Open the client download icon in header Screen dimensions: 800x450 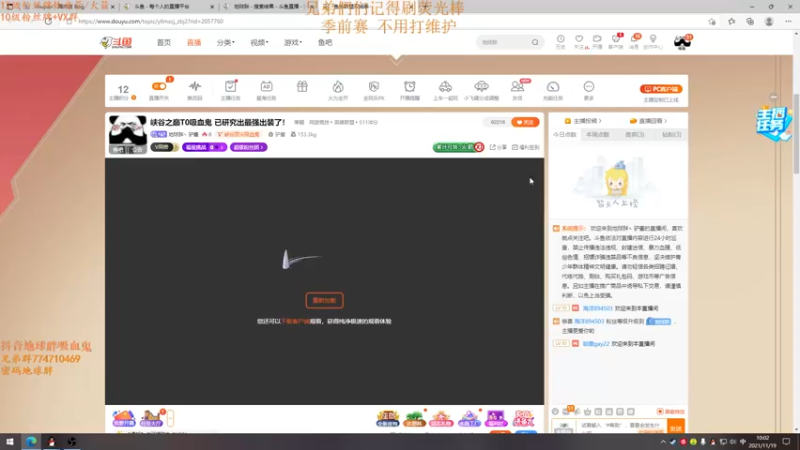pyautogui.click(x=616, y=41)
